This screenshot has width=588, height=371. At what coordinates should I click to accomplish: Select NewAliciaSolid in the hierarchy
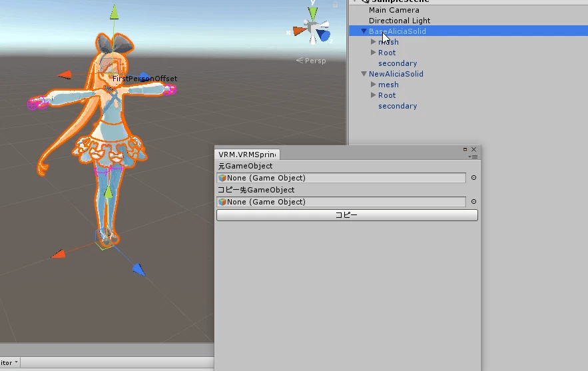(396, 74)
